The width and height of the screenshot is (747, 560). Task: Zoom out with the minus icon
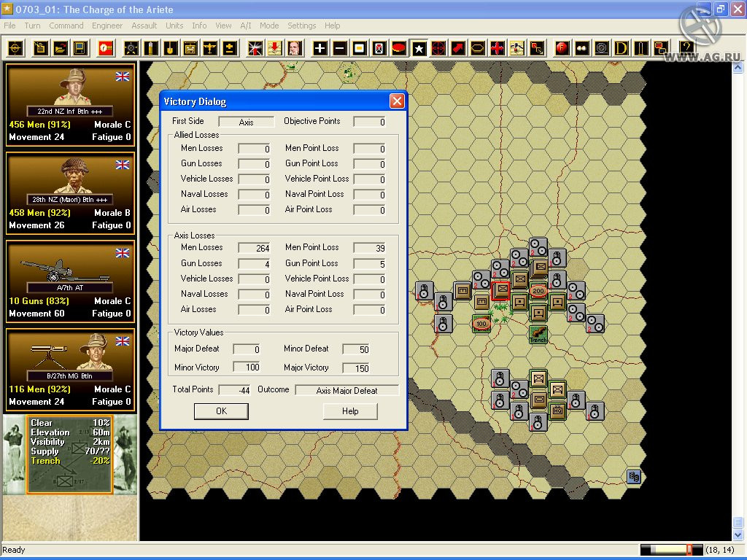tap(340, 49)
